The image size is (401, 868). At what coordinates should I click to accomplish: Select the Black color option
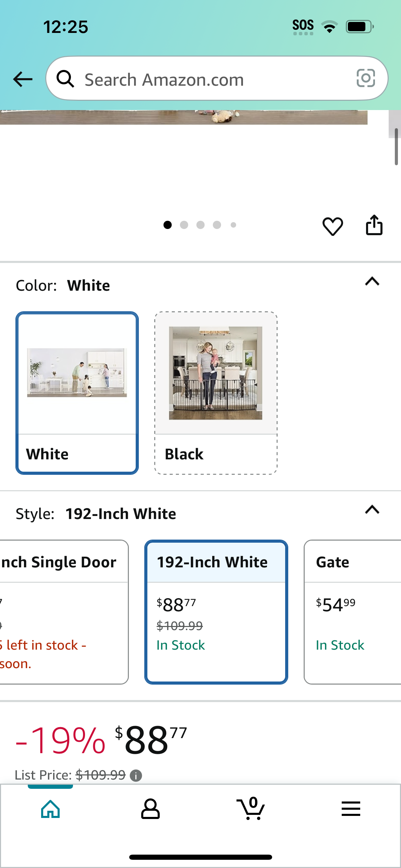216,393
